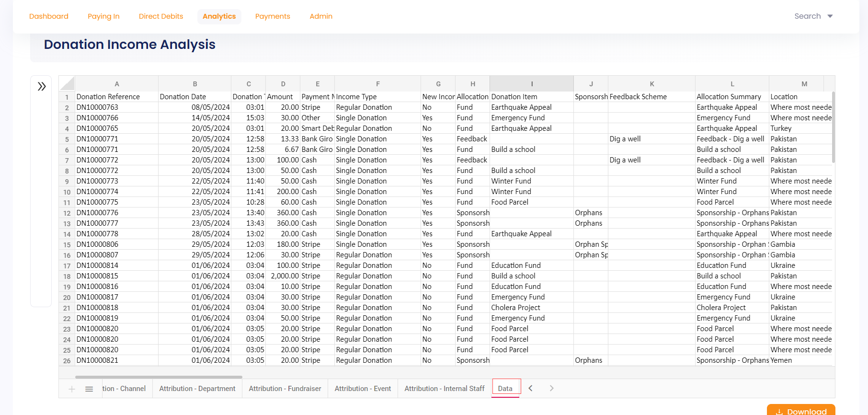The width and height of the screenshot is (868, 415).
Task: Open the Admin menu
Action: 321,16
